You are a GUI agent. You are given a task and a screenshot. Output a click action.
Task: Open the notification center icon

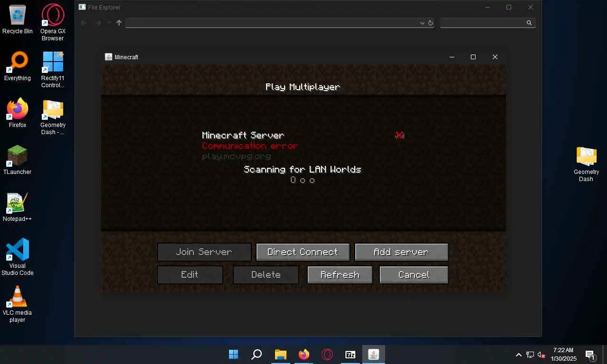(590, 355)
